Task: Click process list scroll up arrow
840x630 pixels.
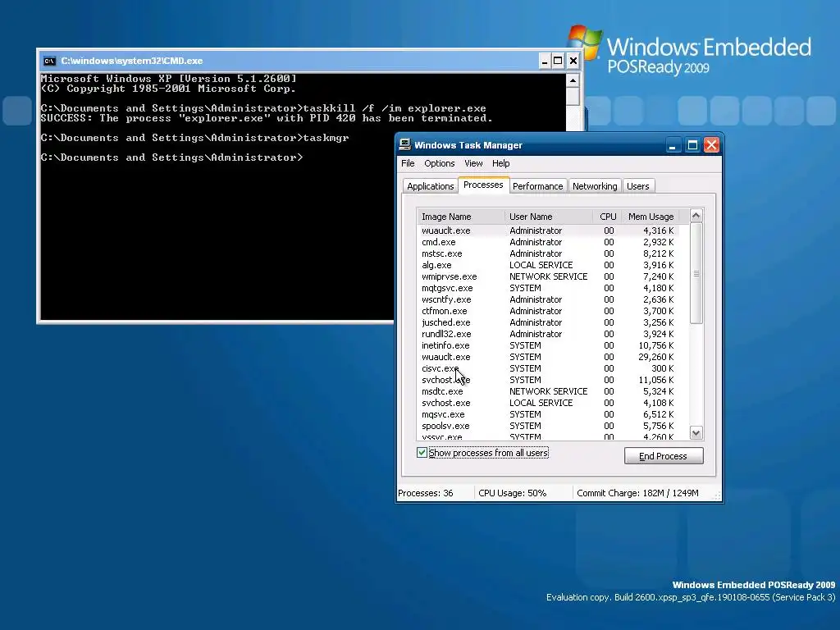Action: coord(696,216)
